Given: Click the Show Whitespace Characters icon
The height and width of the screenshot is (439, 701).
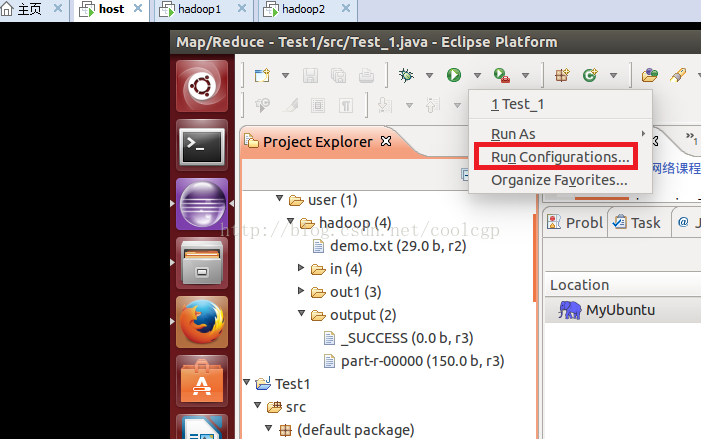Looking at the screenshot, I should click(x=346, y=106).
